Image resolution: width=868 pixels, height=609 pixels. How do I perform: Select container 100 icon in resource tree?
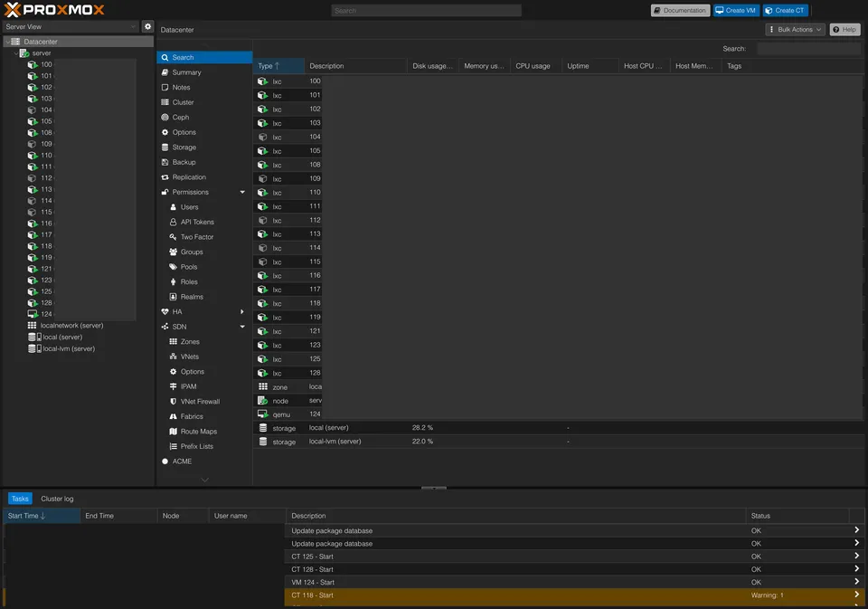(33, 65)
